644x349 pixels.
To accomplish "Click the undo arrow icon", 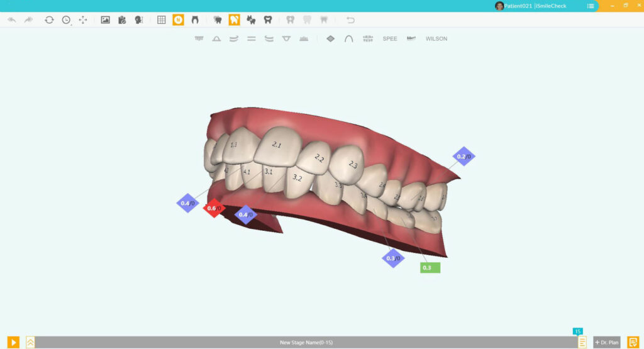I will (x=12, y=19).
